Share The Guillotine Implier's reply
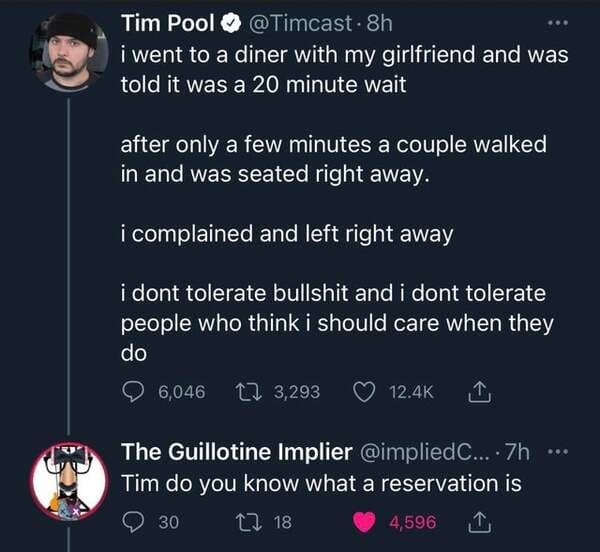The image size is (600, 552). pos(480,523)
